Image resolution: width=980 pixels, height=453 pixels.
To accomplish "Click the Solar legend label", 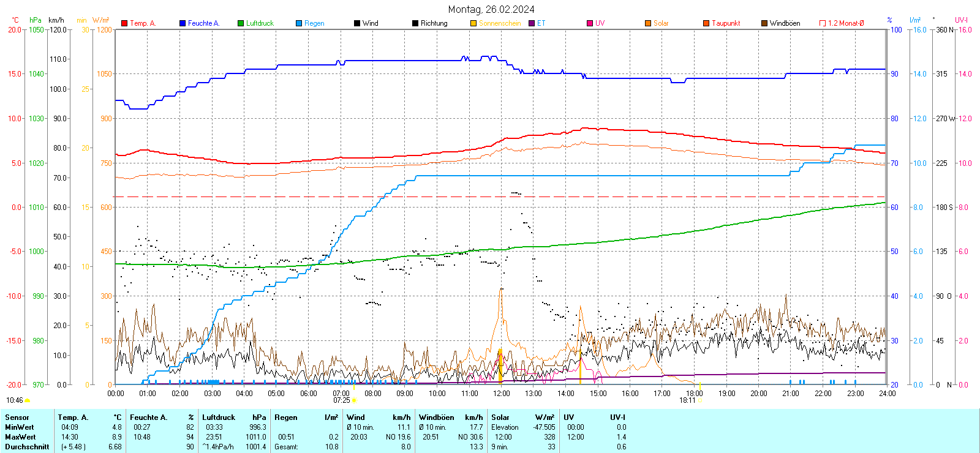I will 661,23.
